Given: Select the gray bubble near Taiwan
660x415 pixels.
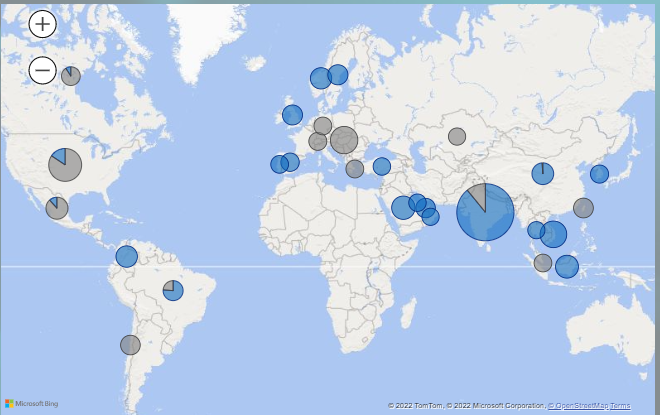Looking at the screenshot, I should (583, 208).
